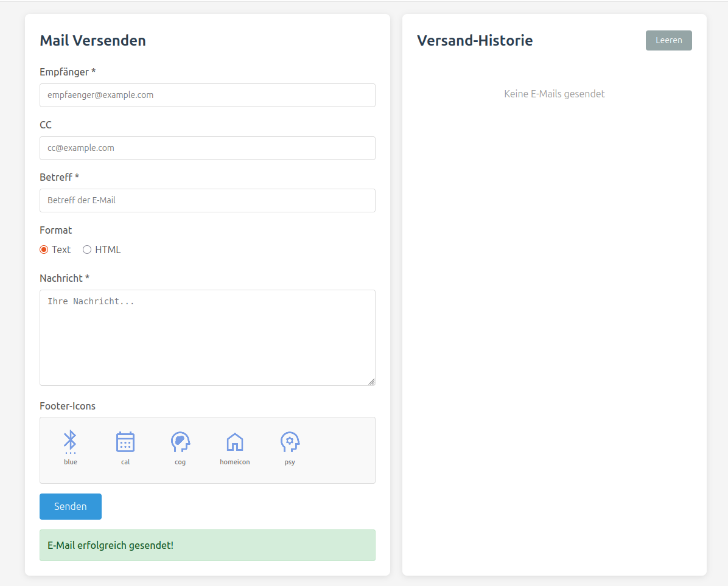The width and height of the screenshot is (728, 586).
Task: Click into the CC address field
Action: point(207,148)
